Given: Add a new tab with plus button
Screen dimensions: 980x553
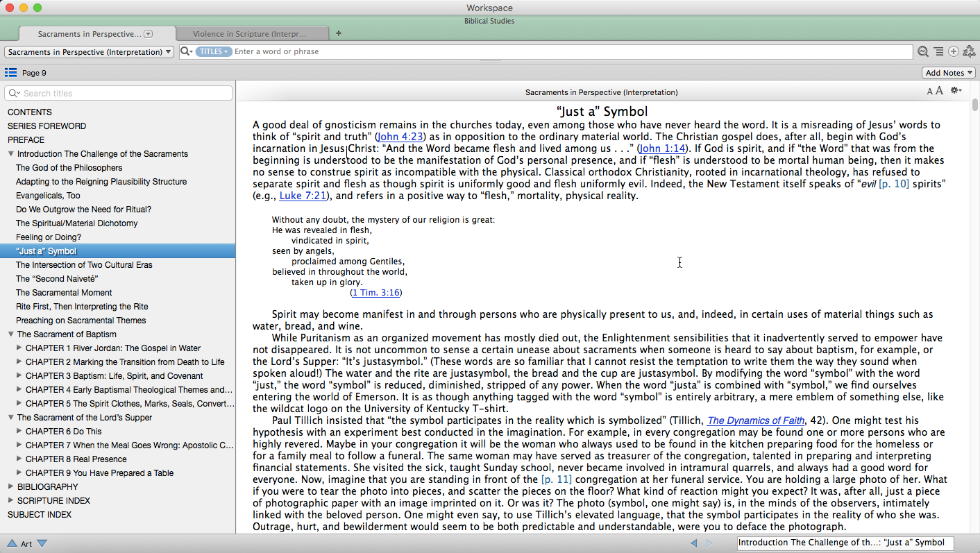Looking at the screenshot, I should tap(338, 33).
